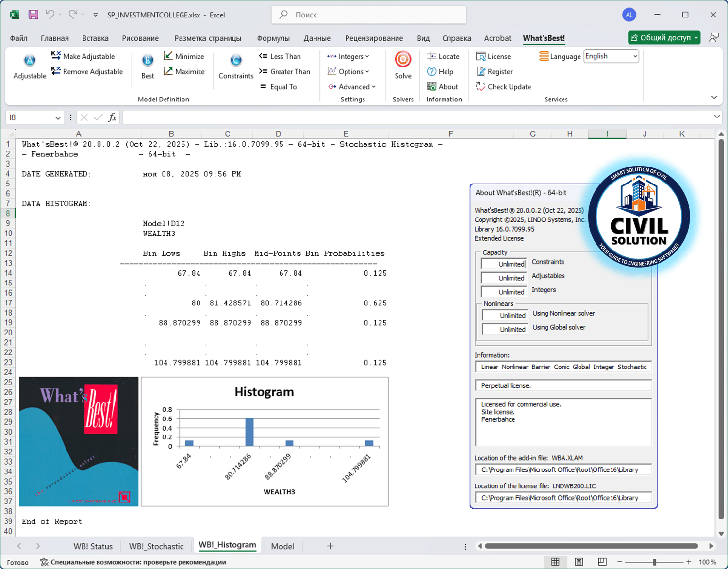728x569 pixels.
Task: Open the comments pane icon
Action: click(714, 37)
